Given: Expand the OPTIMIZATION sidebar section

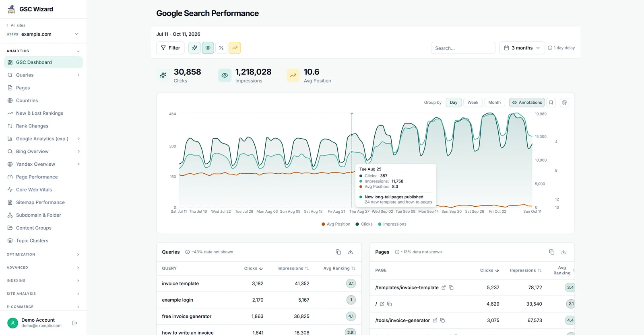Looking at the screenshot, I should (x=43, y=255).
